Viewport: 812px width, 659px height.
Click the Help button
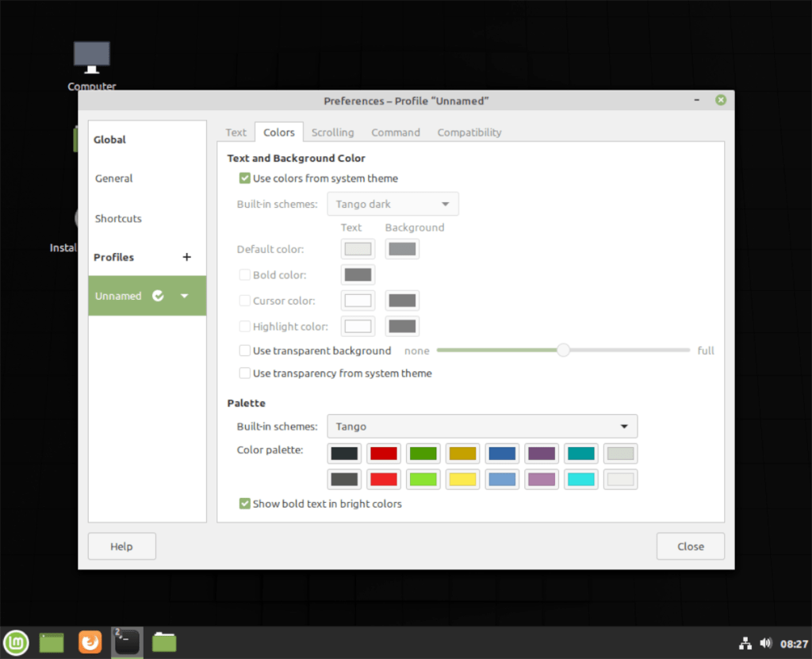[121, 546]
